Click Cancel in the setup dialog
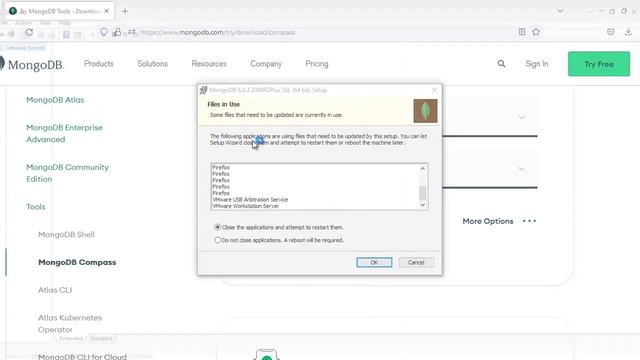Image resolution: width=640 pixels, height=360 pixels. click(x=416, y=262)
